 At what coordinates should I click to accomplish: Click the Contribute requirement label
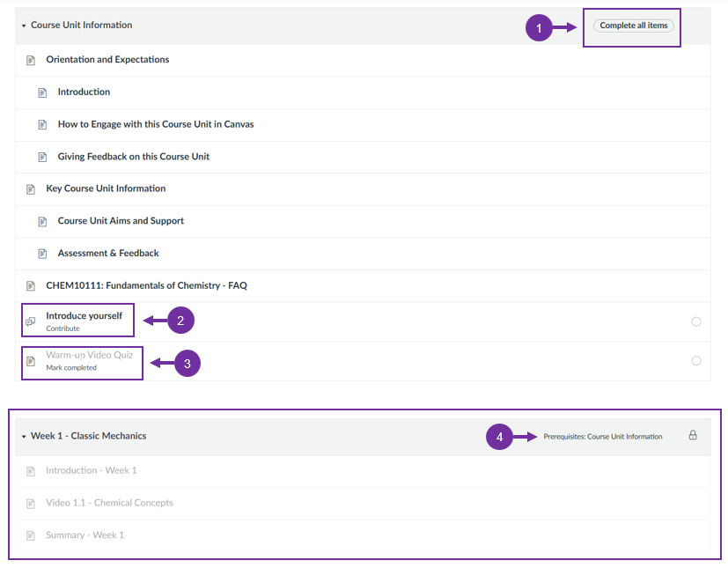[63, 328]
